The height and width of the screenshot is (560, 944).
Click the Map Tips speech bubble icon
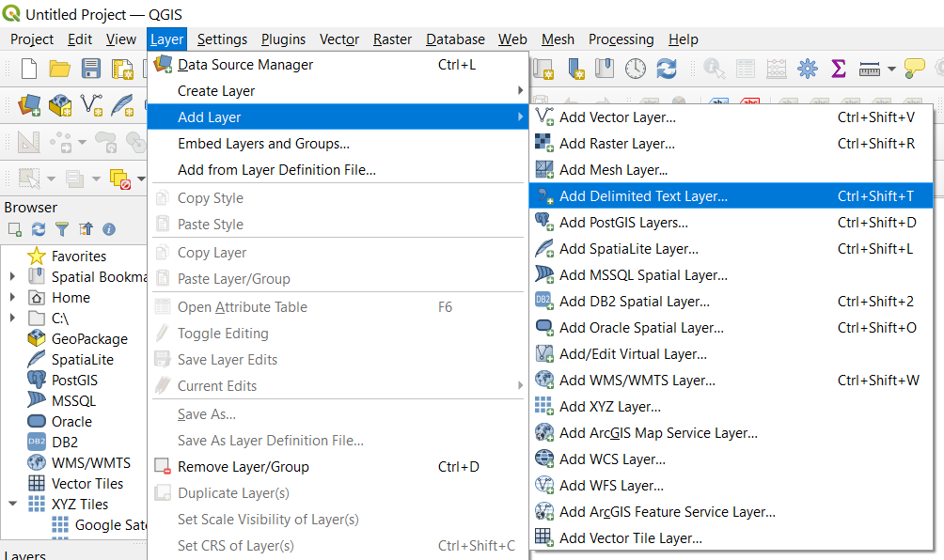pyautogui.click(x=914, y=68)
